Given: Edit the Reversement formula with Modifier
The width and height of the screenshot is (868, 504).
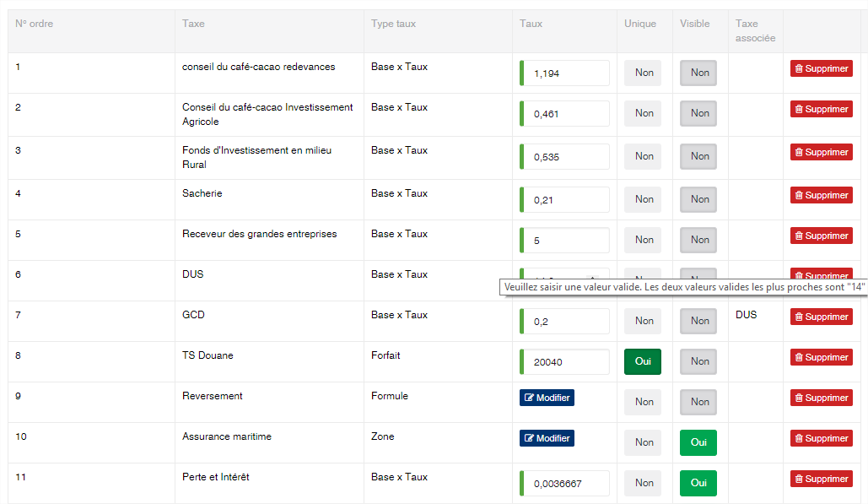Looking at the screenshot, I should point(547,398).
